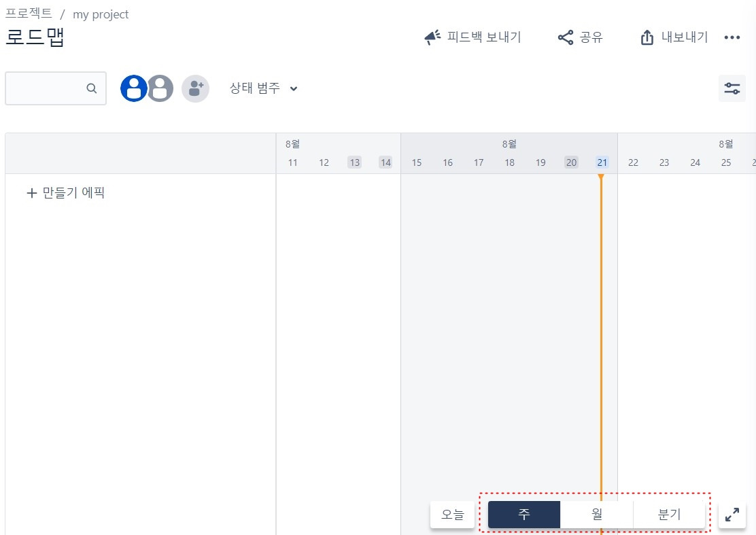Image resolution: width=756 pixels, height=535 pixels.
Task: Open the 프로젝트 breadcrumb link
Action: 30,14
